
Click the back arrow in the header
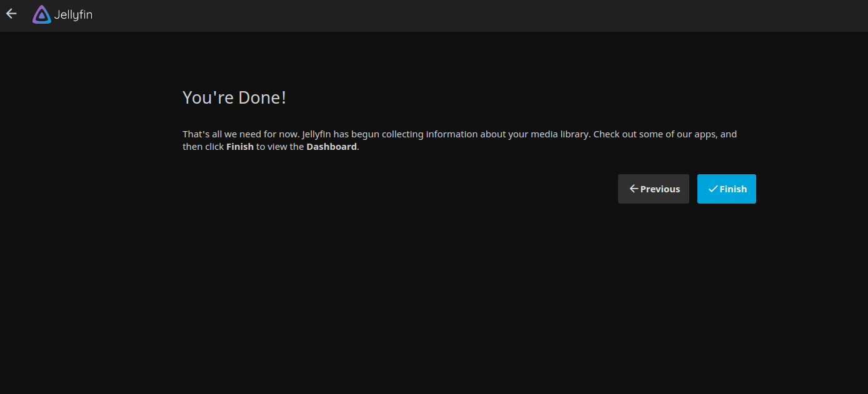(x=11, y=14)
